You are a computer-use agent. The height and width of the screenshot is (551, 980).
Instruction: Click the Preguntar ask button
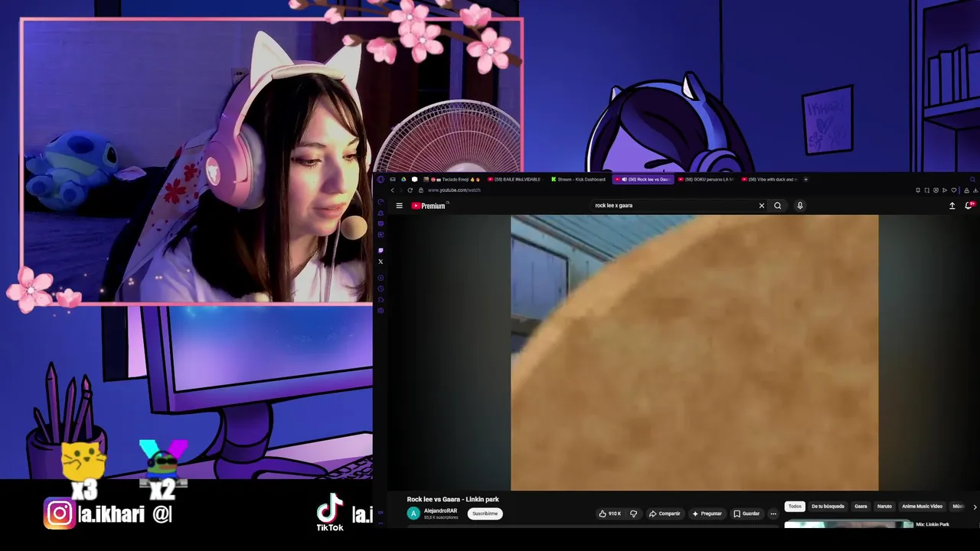[x=707, y=514]
